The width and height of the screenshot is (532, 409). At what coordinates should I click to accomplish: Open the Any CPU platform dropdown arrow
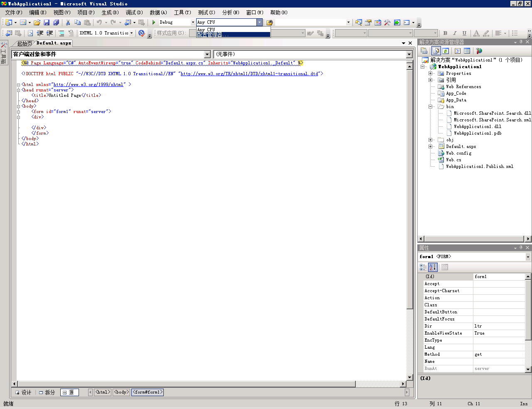259,22
